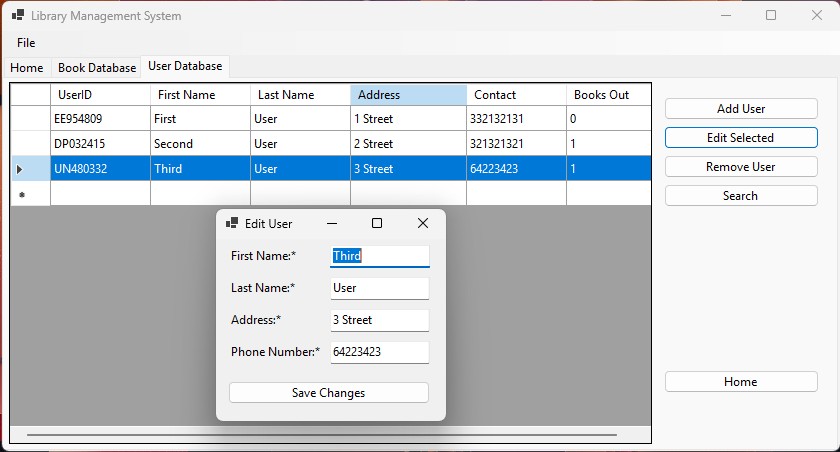Screen dimensions: 840x452
Task: Open the File menu
Action: [26, 43]
